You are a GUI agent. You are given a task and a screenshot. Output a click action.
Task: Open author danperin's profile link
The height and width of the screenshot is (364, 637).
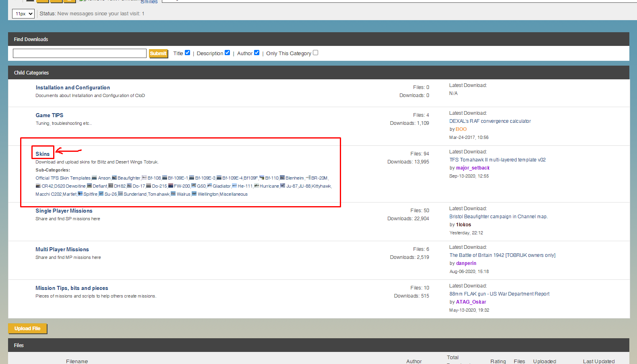(466, 263)
